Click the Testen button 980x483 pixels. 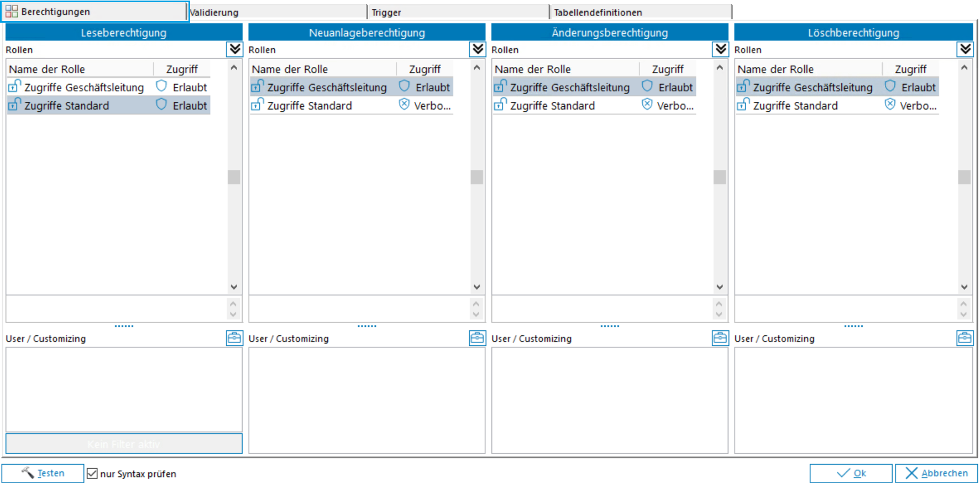(x=43, y=474)
